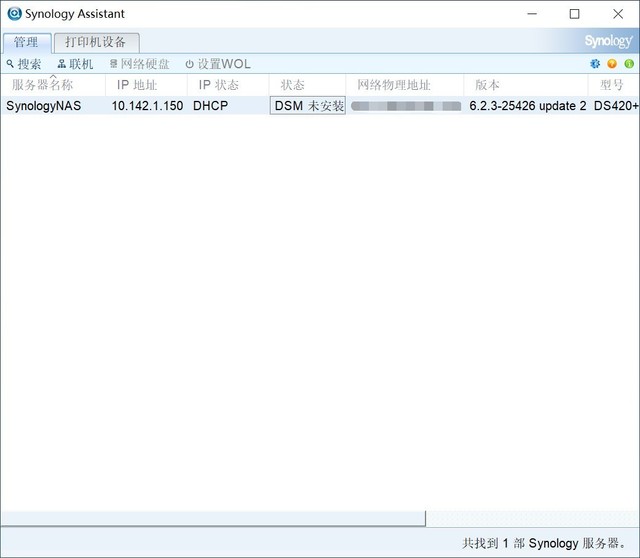Viewport: 640px width, 558px height.
Task: Sort by IP 状态 column header
Action: (x=228, y=85)
